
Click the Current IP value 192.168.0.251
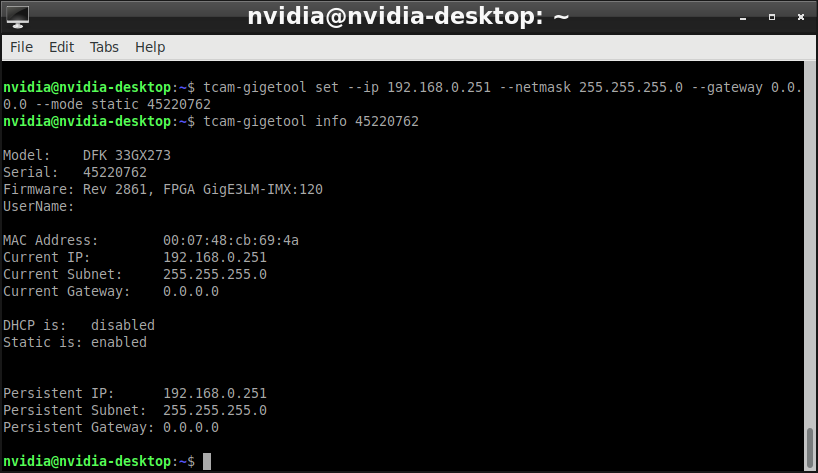[215, 258]
